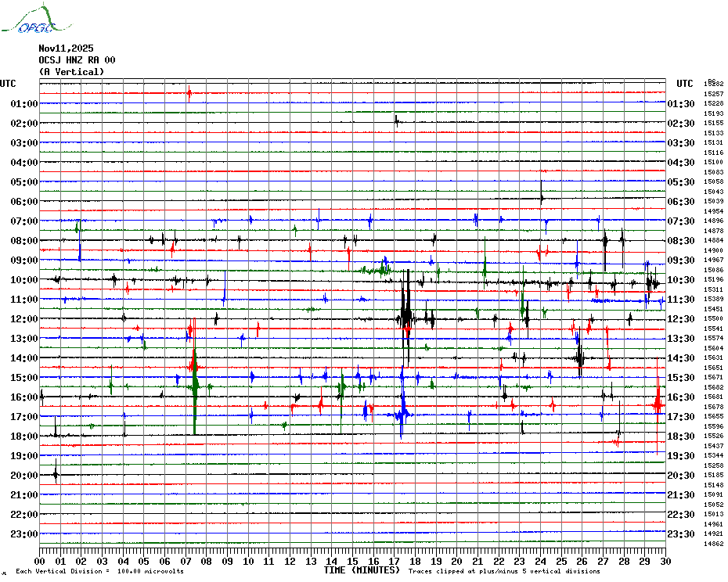This screenshot has width=728, height=582.
Task: Click the DC offset value '14878'
Action: (714, 231)
